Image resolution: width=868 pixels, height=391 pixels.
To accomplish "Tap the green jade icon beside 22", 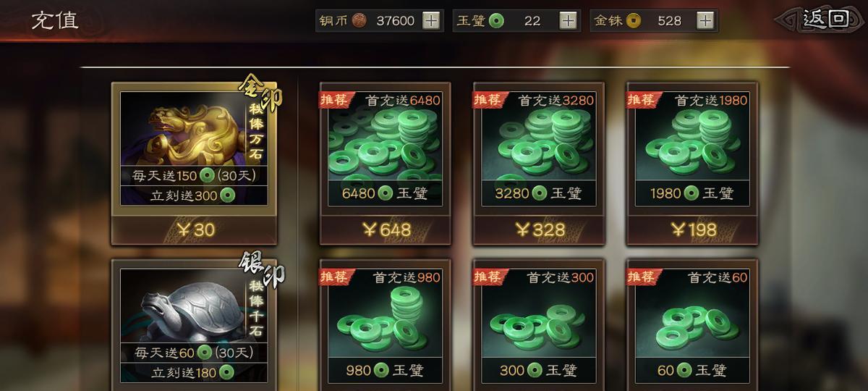I will tap(495, 20).
